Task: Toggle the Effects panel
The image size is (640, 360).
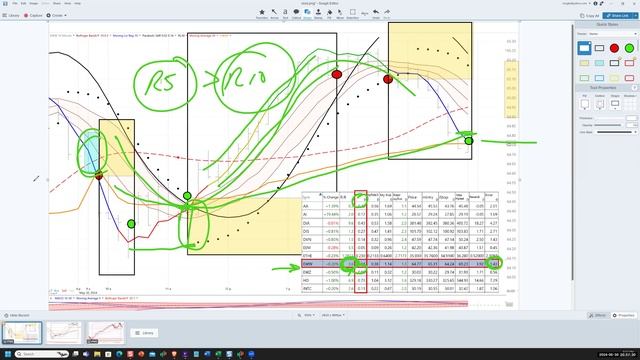Action: (x=597, y=315)
